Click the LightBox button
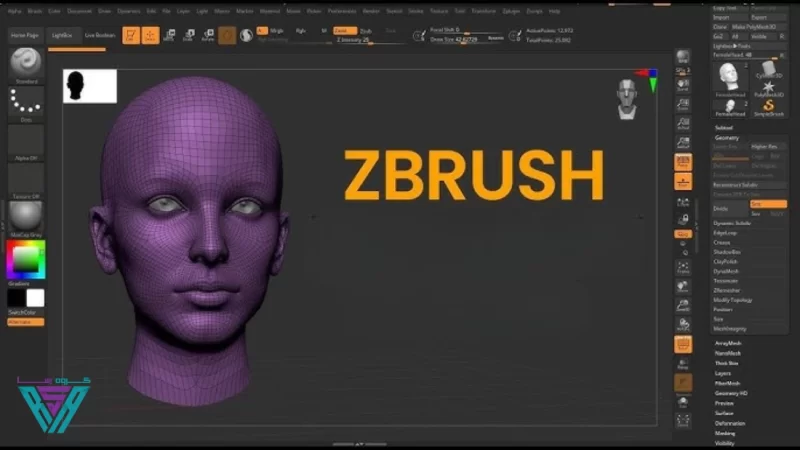 coord(62,35)
